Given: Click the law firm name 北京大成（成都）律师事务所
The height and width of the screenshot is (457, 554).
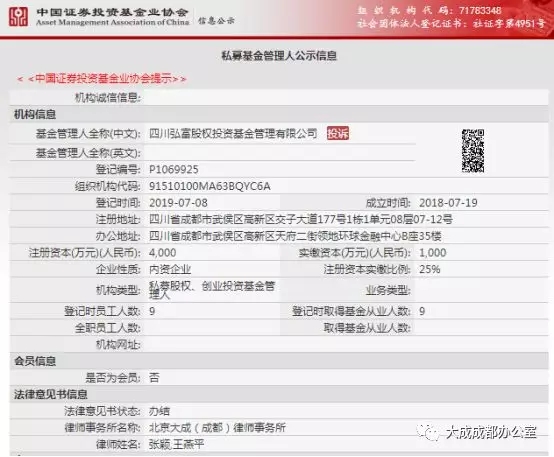Looking at the screenshot, I should pos(217,428).
